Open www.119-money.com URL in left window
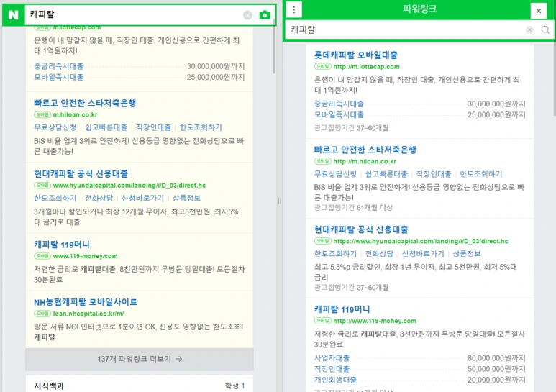This screenshot has height=392, width=556. pyautogui.click(x=85, y=256)
